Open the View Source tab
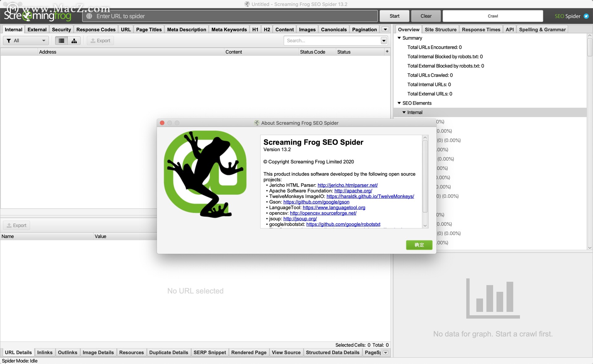The image size is (593, 364). tap(286, 353)
